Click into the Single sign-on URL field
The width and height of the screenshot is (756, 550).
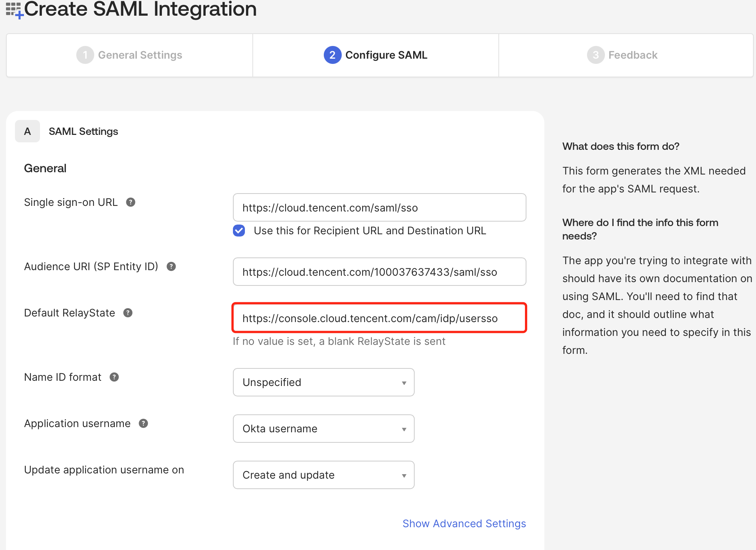pyautogui.click(x=379, y=207)
